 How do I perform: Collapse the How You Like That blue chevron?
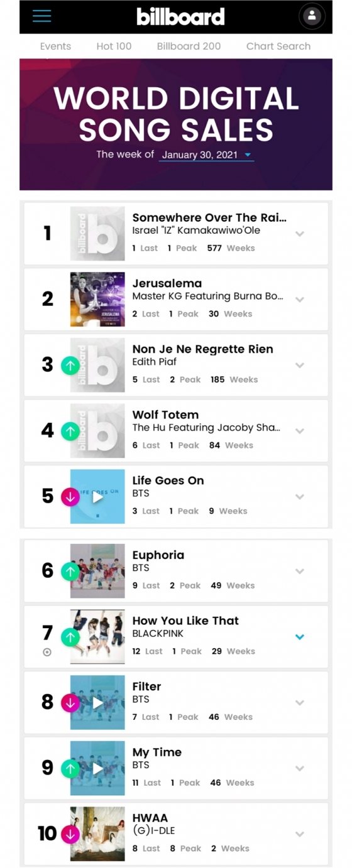click(x=300, y=637)
